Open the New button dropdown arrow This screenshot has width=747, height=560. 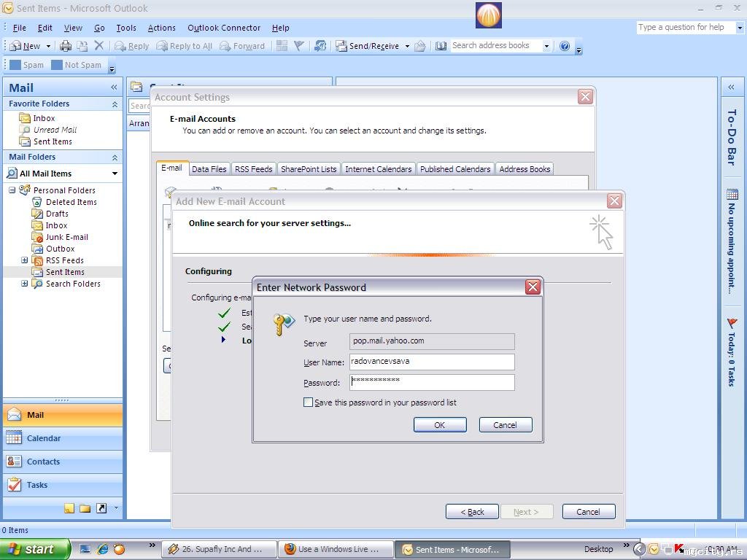[48, 46]
